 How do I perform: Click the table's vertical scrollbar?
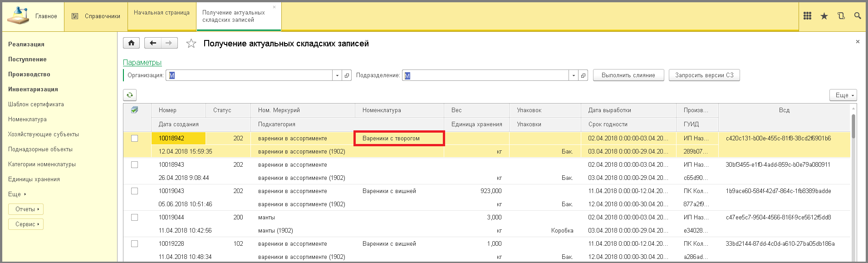(853, 127)
